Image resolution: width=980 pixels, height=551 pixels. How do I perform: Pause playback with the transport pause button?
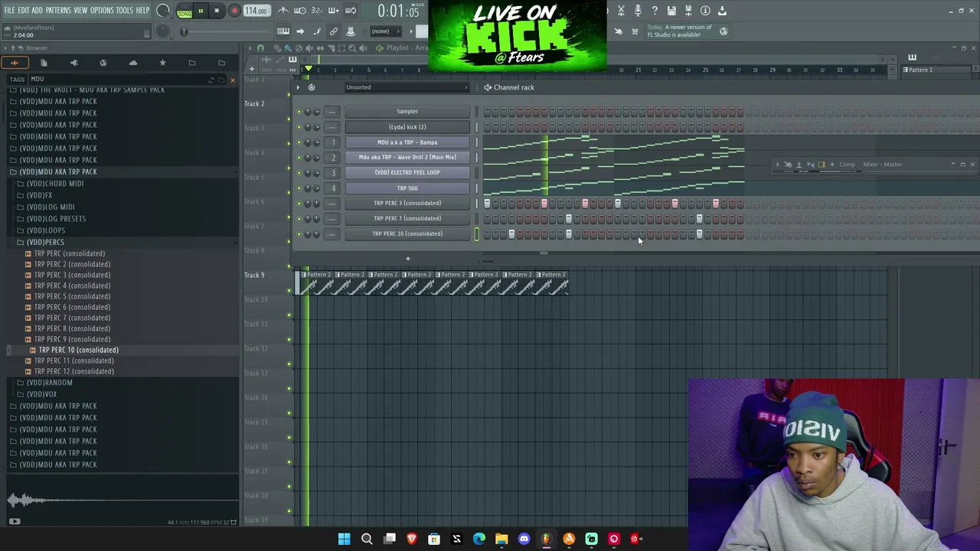[201, 11]
